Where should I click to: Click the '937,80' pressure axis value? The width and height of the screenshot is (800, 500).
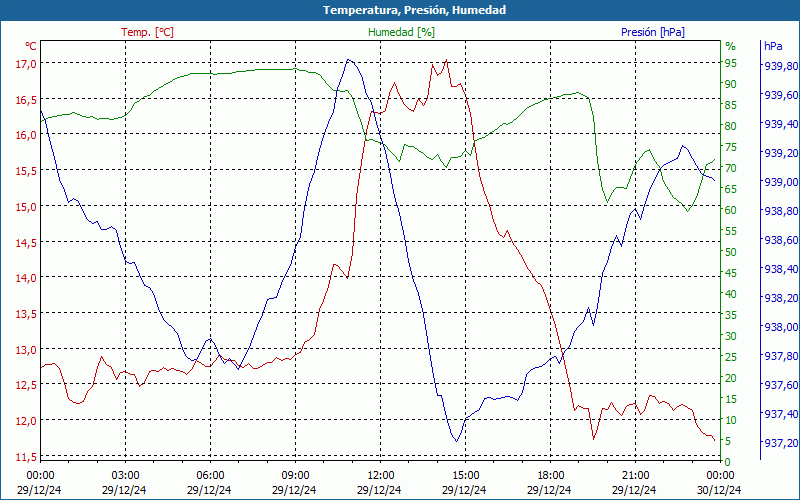(x=779, y=356)
